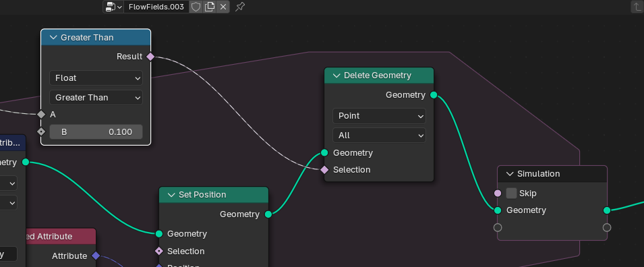
Task: Click the Skip input socket on Simulation
Action: coord(498,193)
